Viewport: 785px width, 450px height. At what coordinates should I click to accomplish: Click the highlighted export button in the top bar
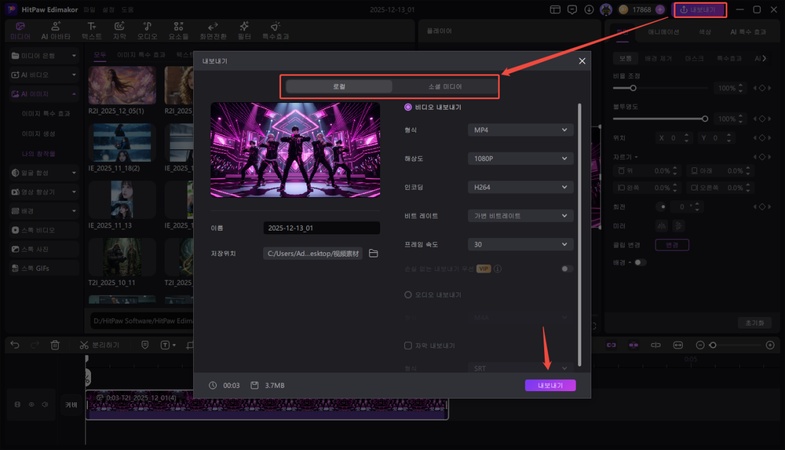click(700, 9)
